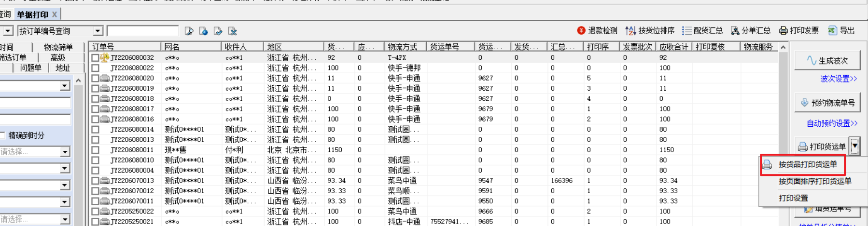The width and height of the screenshot is (868, 226).
Task: Click the clear filter X document icon
Action: tap(233, 31)
